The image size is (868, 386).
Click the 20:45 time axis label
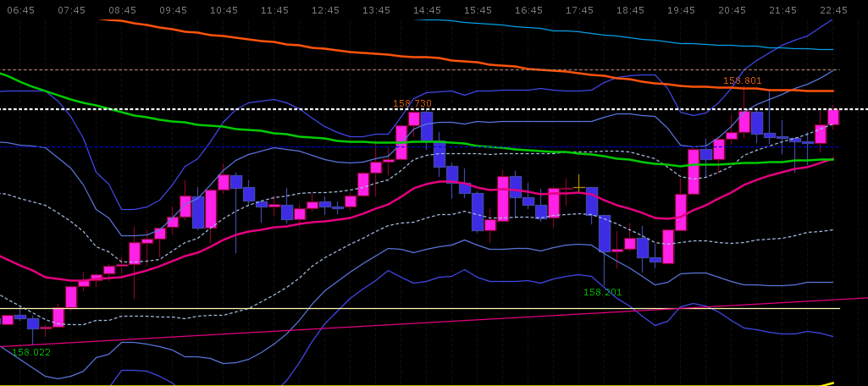pyautogui.click(x=732, y=10)
